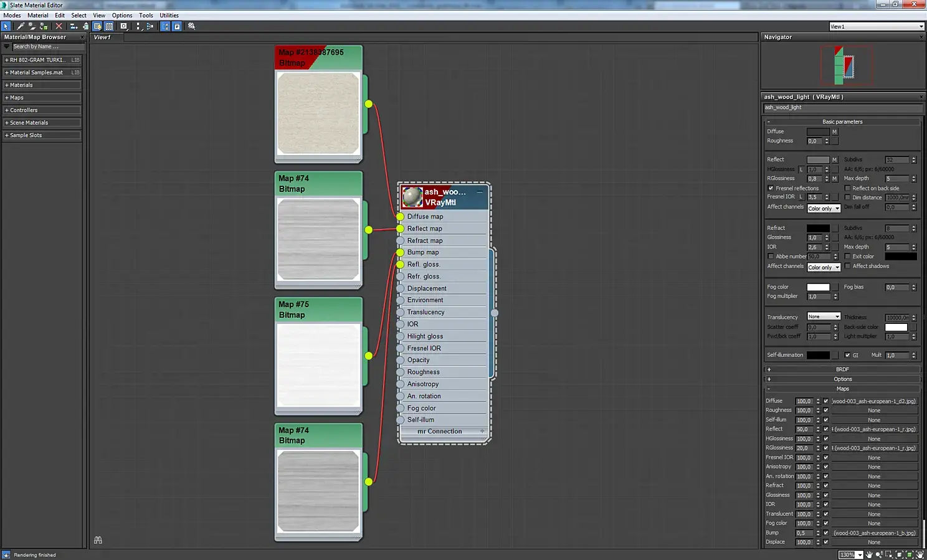Enable the Affect shadows checkbox
Viewport: 927px width, 560px height.
pos(847,266)
